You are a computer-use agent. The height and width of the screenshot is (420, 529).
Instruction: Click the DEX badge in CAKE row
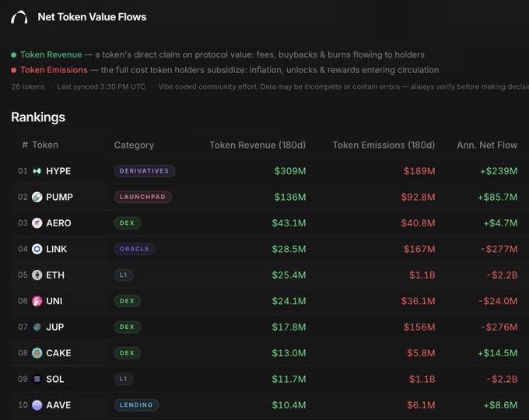pyautogui.click(x=127, y=353)
